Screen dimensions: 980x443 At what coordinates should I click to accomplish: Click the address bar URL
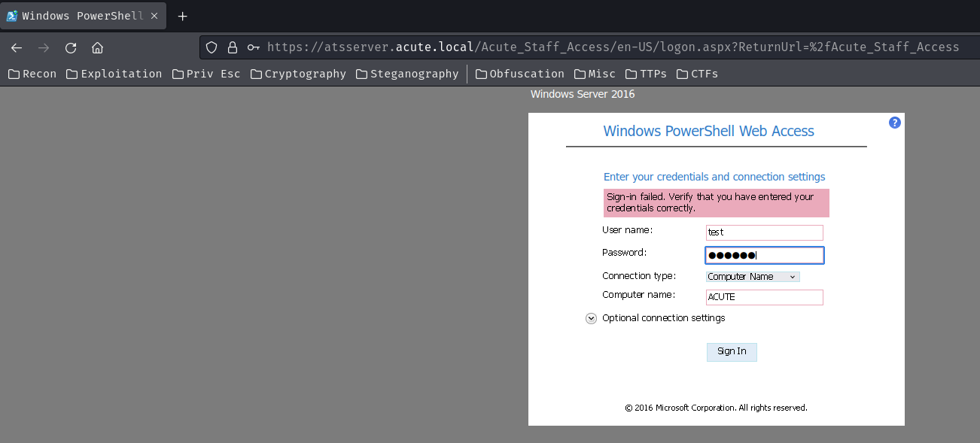pyautogui.click(x=613, y=47)
